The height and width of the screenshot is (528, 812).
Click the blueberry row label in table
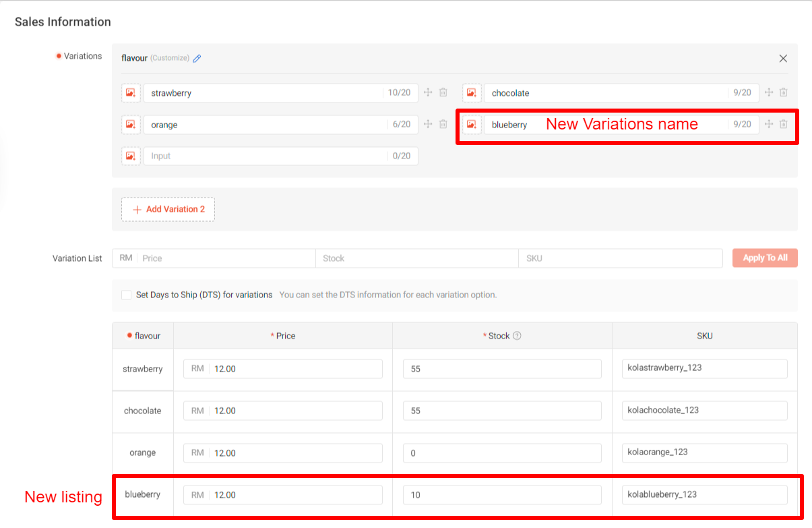click(143, 494)
